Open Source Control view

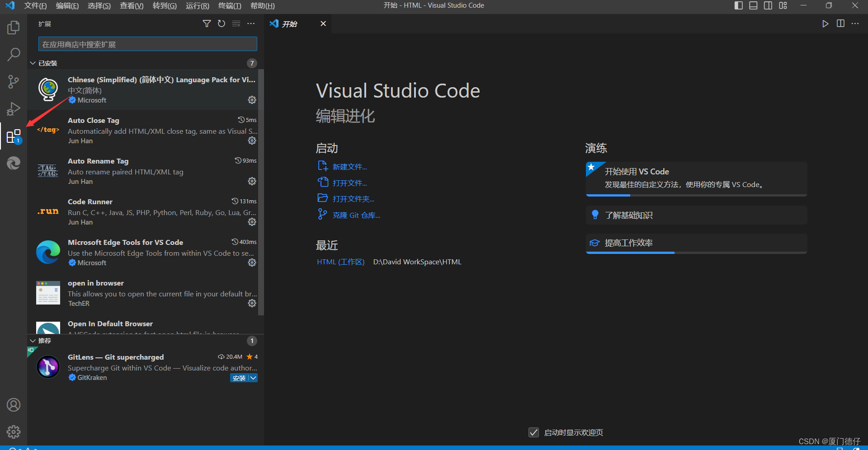(x=14, y=82)
